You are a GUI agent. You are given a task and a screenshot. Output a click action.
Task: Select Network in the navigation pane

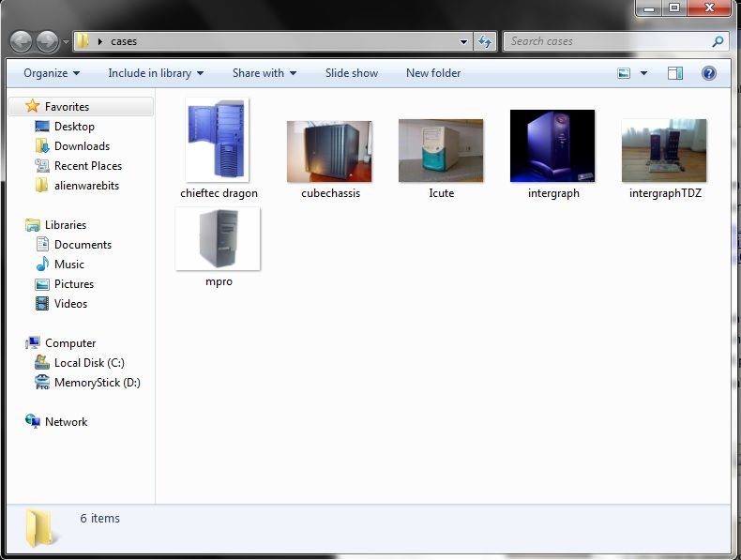(66, 422)
